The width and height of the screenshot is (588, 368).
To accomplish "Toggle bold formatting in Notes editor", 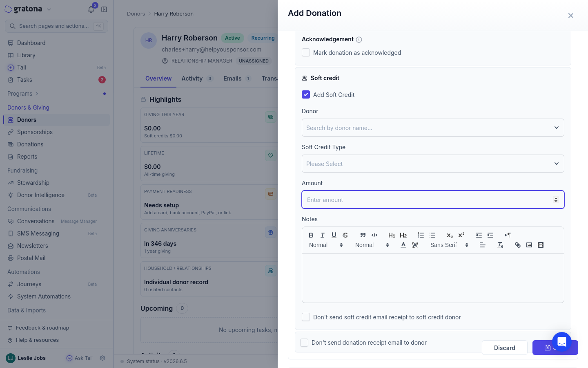I will [x=311, y=235].
